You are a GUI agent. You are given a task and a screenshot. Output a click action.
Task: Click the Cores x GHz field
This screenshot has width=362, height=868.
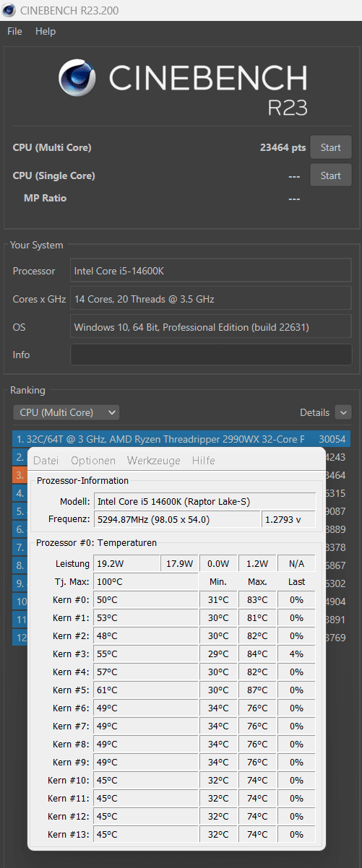click(210, 299)
